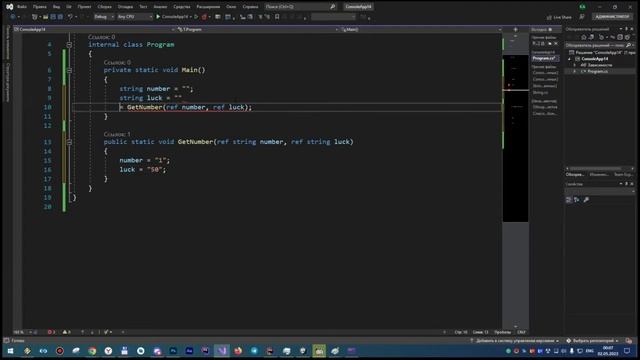Open the Git menu
The height and width of the screenshot is (360, 640).
[69, 7]
